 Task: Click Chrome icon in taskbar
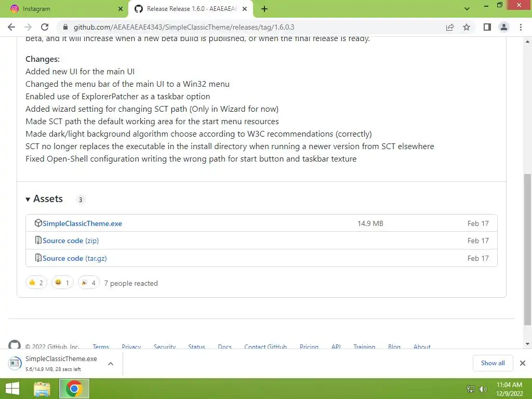pos(74,389)
